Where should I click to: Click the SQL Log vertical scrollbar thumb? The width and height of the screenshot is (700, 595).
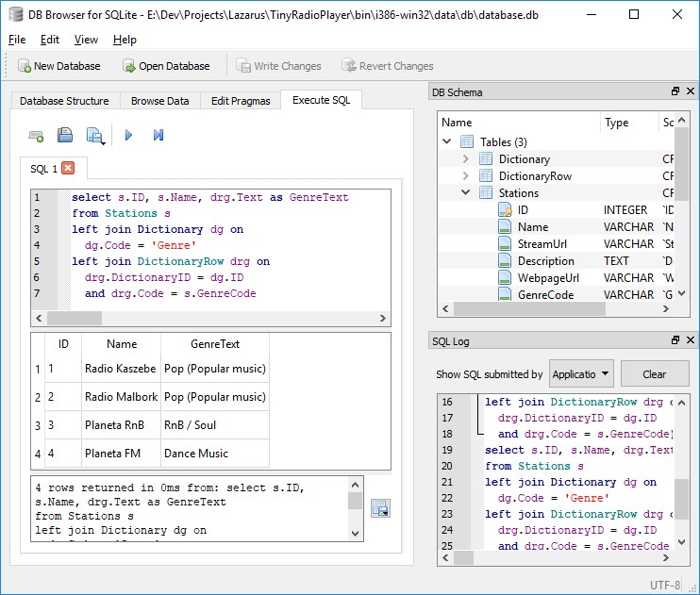[x=681, y=499]
